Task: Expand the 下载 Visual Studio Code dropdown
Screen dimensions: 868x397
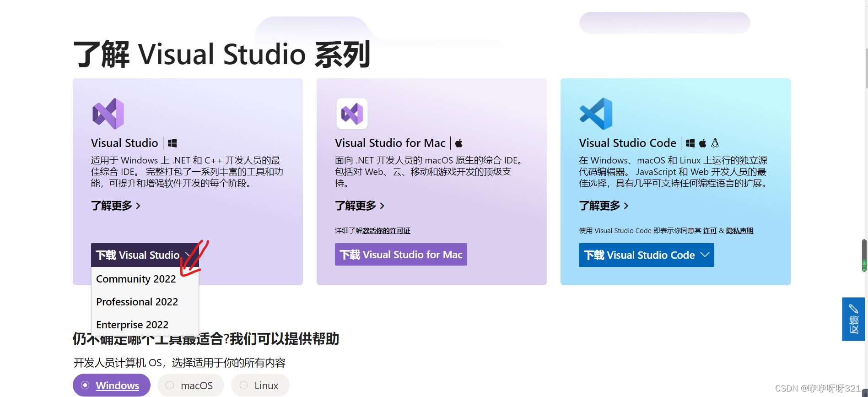Action: click(x=646, y=255)
